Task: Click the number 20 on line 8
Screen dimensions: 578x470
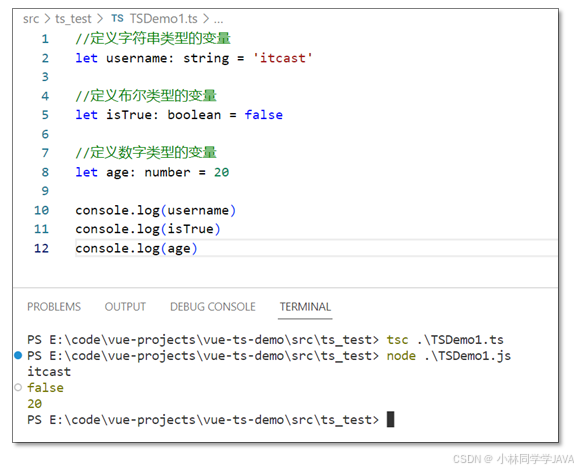Action: [221, 172]
